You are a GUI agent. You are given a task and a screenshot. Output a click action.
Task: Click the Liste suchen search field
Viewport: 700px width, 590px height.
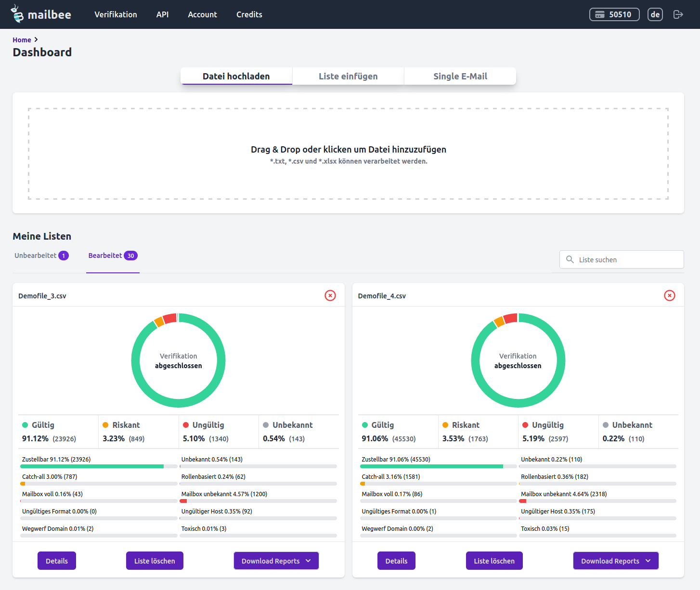[622, 259]
